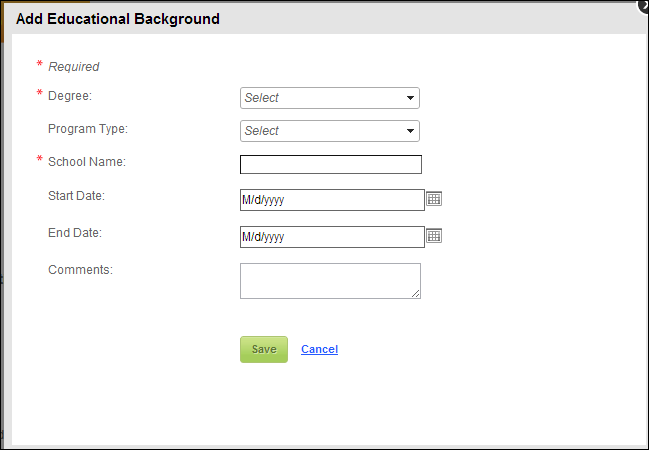Image resolution: width=649 pixels, height=450 pixels.
Task: Click into the End Date field
Action: 332,237
